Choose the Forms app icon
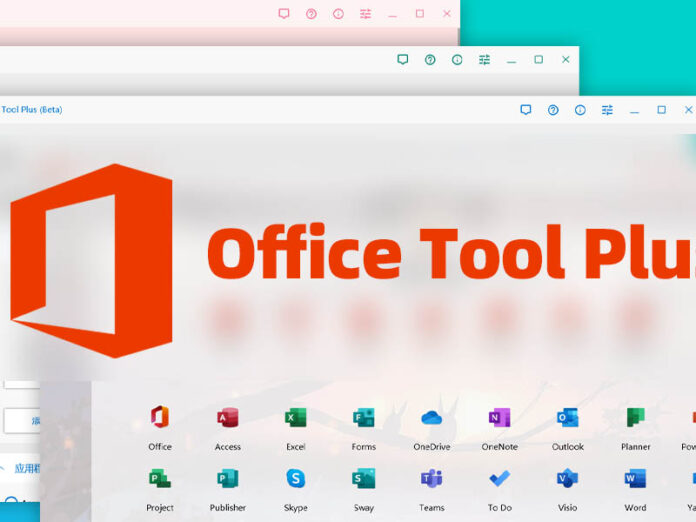The width and height of the screenshot is (696, 522). tap(364, 418)
